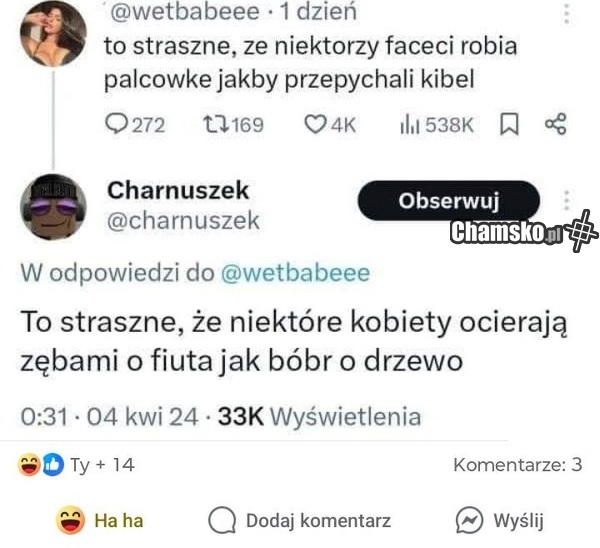Open Komentarze: 3 comments list

[x=517, y=465]
